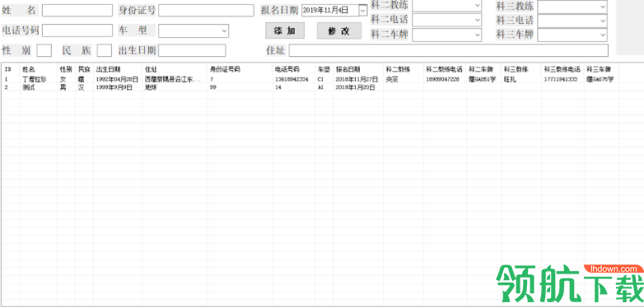Click coach phone 17711941333 cell
Screen dimensions: 644x308
pyautogui.click(x=561, y=79)
